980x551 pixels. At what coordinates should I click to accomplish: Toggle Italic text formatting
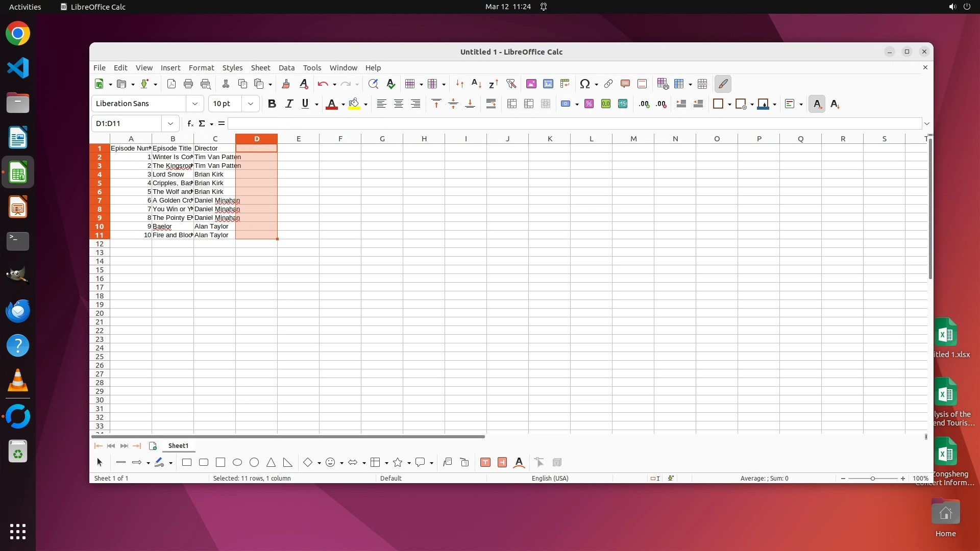point(289,104)
